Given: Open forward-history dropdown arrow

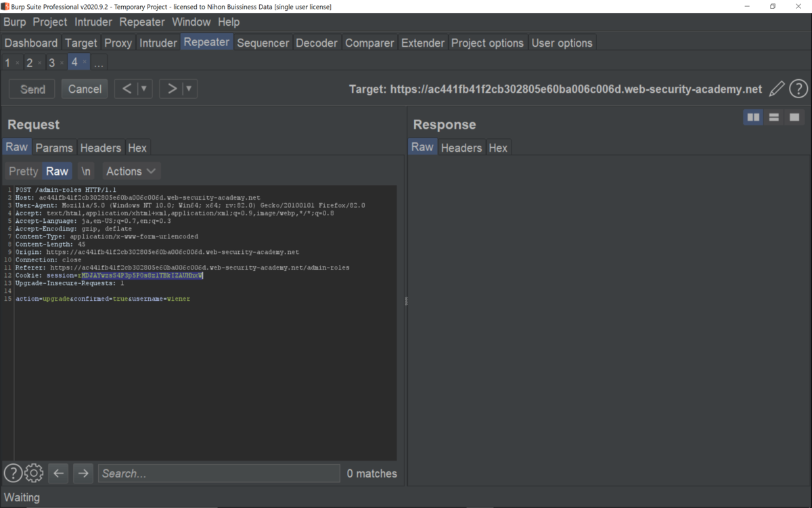Looking at the screenshot, I should (x=189, y=89).
